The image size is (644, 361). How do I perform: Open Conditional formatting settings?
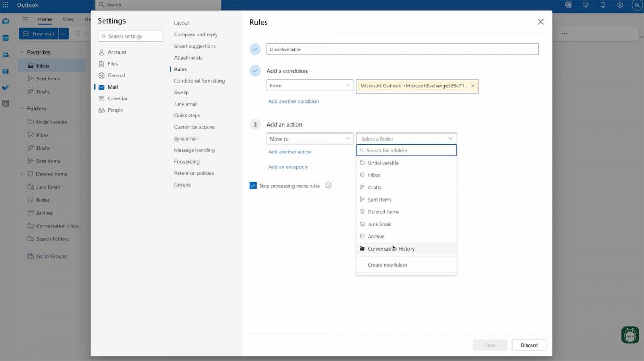(x=200, y=81)
